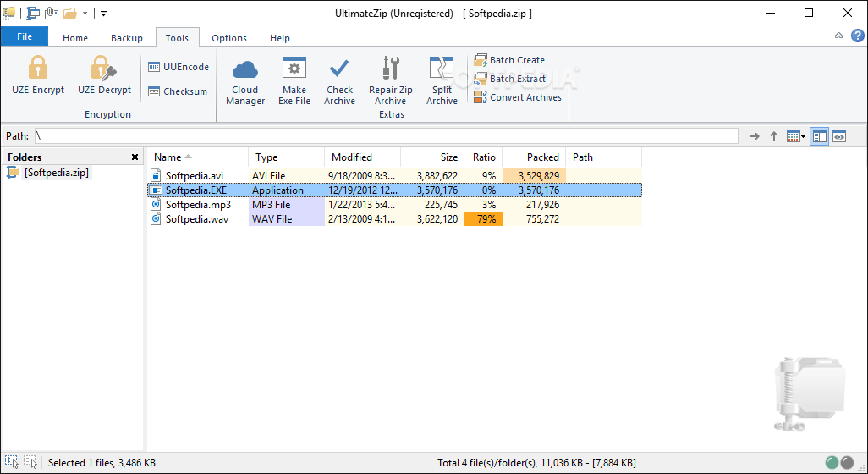Viewport: 868px width, 474px height.
Task: Select the Softpedia.EXE file row
Action: (x=395, y=190)
